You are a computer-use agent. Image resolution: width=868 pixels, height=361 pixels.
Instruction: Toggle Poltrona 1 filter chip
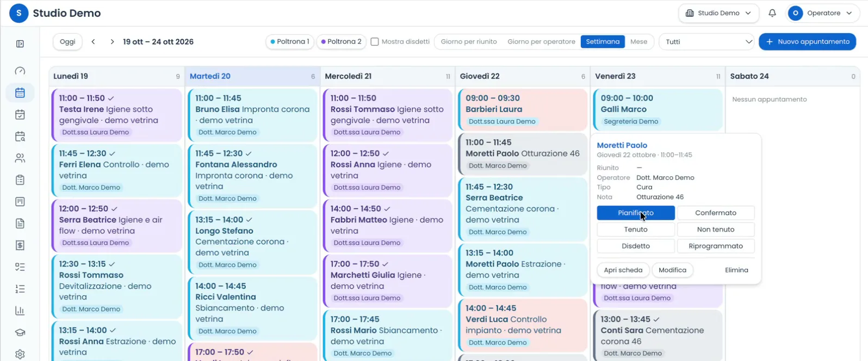click(290, 42)
